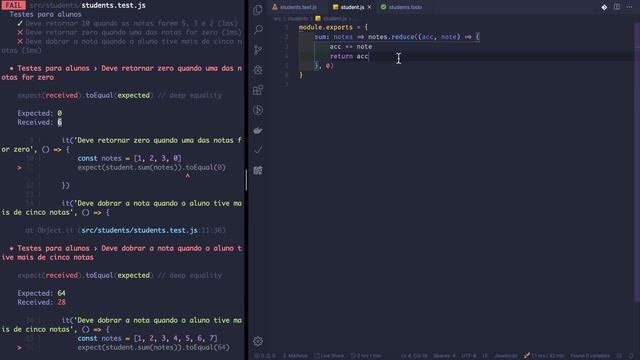Open notifications bell in status bar
The height and width of the screenshot is (360, 640).
pos(631,356)
